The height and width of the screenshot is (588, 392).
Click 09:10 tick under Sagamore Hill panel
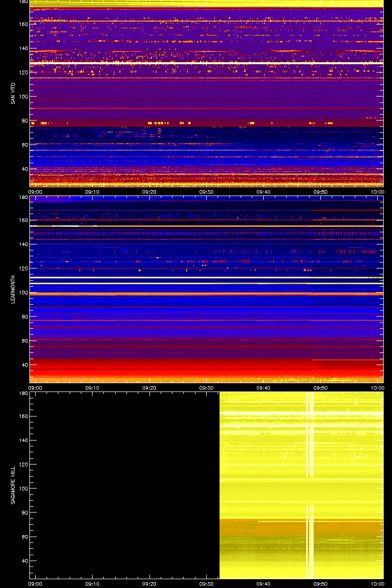[x=93, y=584]
